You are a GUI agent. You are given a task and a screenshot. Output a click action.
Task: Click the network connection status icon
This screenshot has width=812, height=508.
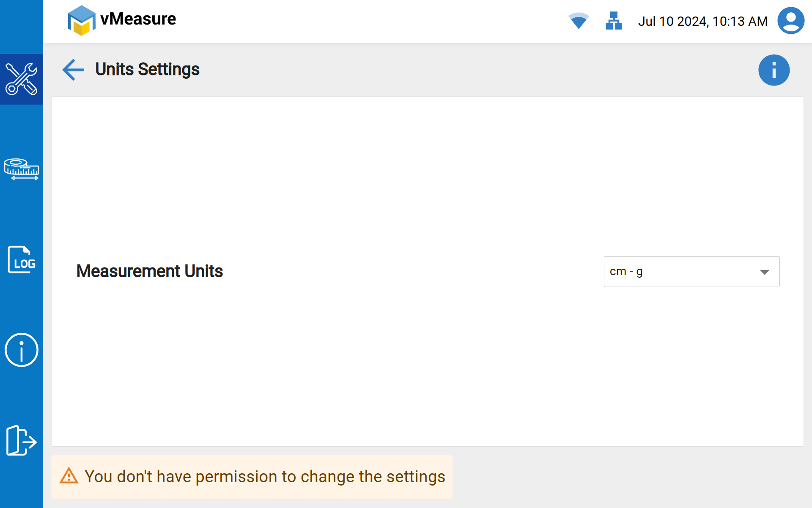614,21
